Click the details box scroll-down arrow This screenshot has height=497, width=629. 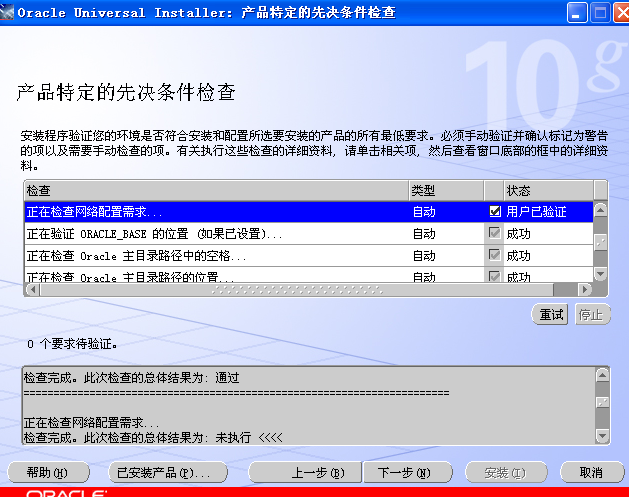tap(603, 436)
